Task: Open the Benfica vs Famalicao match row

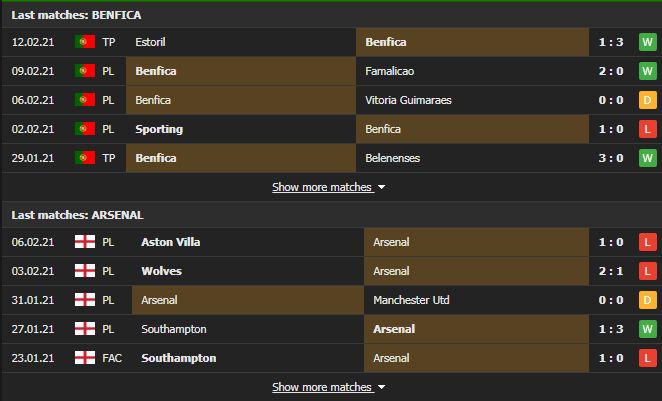Action: (331, 71)
